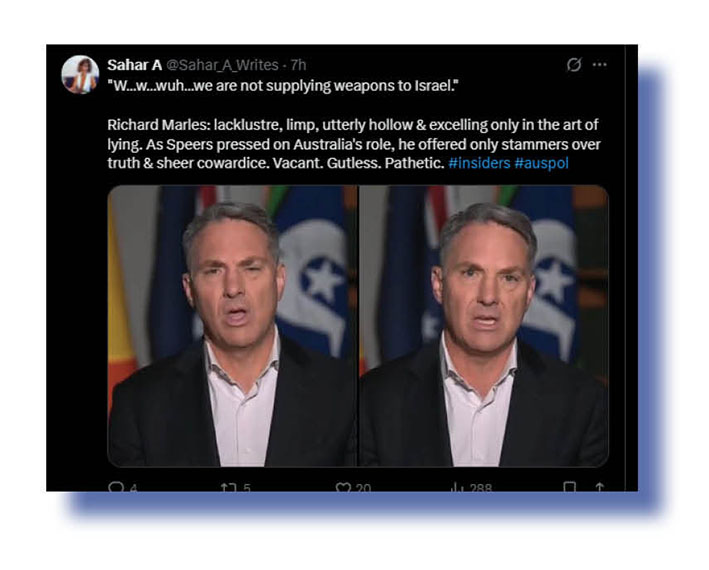Toggle the like heart icon
709x570 pixels.
[343, 487]
